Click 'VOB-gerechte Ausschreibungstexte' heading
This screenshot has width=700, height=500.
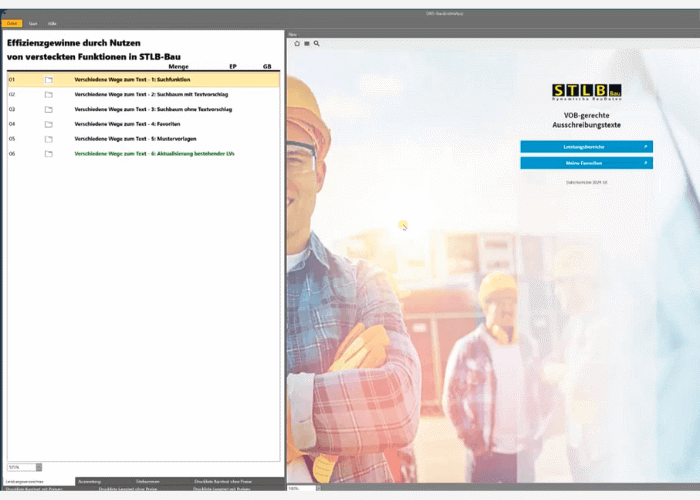[x=586, y=120]
